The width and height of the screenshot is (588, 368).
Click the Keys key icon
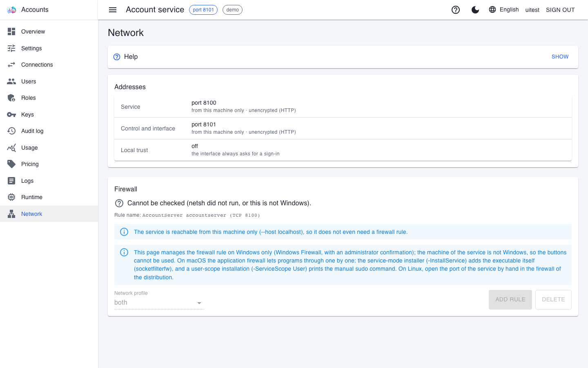pos(11,114)
